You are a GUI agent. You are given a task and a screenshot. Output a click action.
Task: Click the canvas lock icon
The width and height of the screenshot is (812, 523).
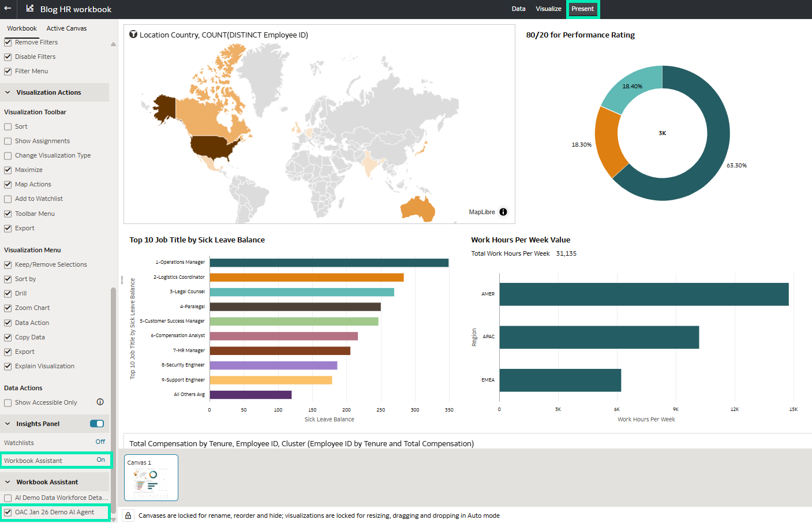coord(128,515)
